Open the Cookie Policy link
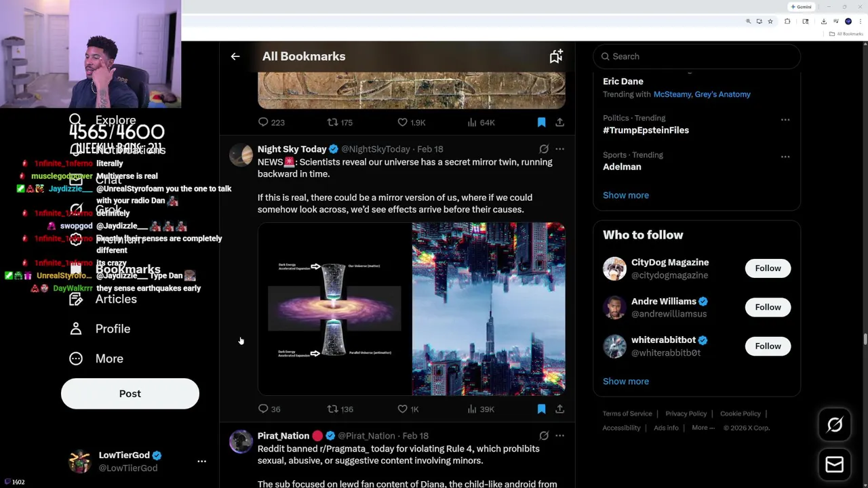The height and width of the screenshot is (488, 868). (741, 413)
